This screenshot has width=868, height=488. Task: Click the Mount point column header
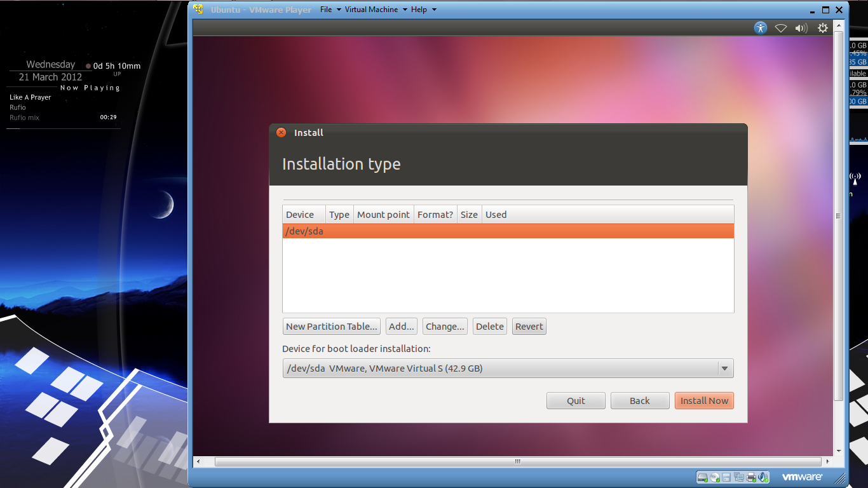pos(384,215)
